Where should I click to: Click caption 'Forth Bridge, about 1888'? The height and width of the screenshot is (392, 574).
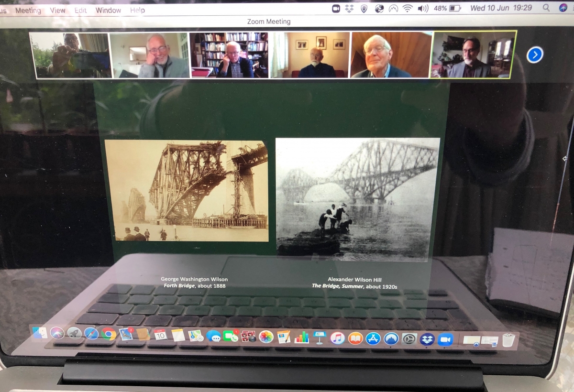click(x=194, y=286)
